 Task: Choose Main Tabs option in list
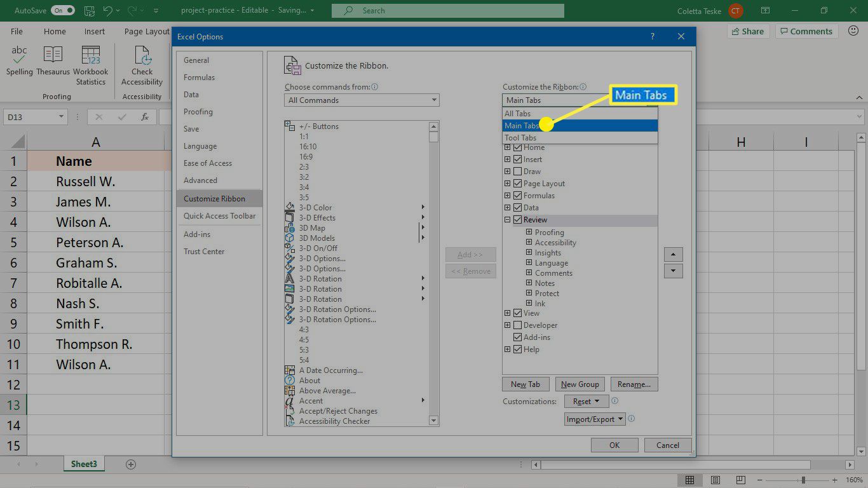coord(580,126)
